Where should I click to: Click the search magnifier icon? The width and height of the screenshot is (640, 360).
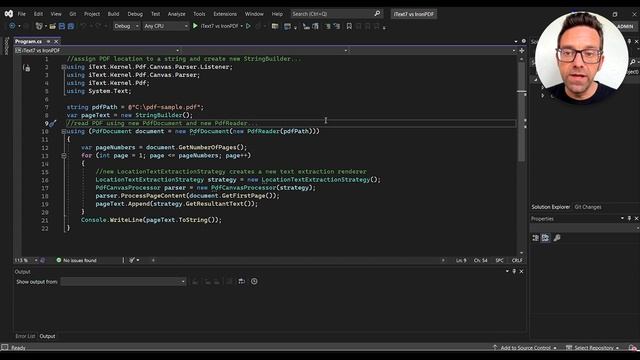point(377,13)
